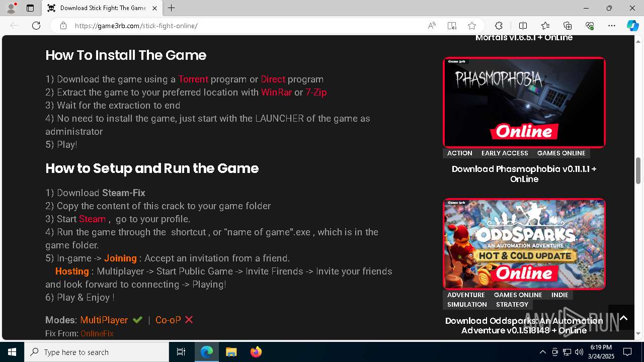Viewport: 644px width, 362px height.
Task: Open File Explorer from taskbar
Action: 231,352
